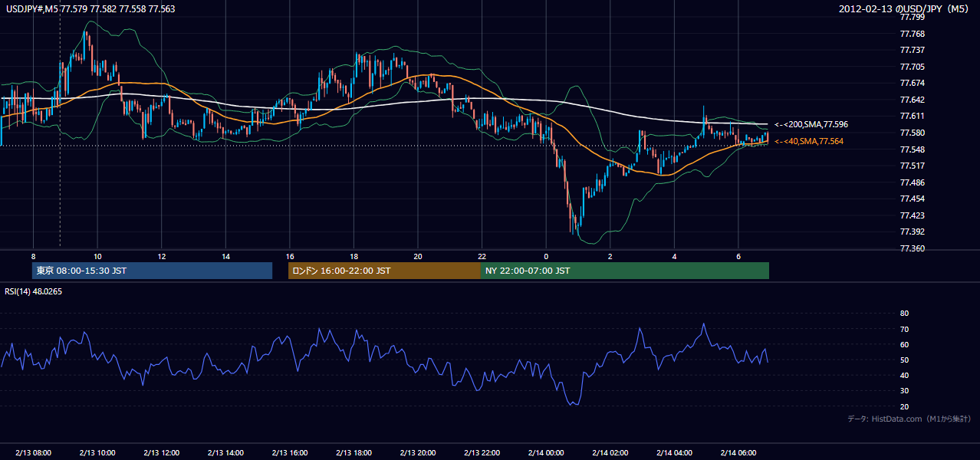Viewport: 980px width, 460px height.
Task: Click RSI scale value 40
Action: 904,375
